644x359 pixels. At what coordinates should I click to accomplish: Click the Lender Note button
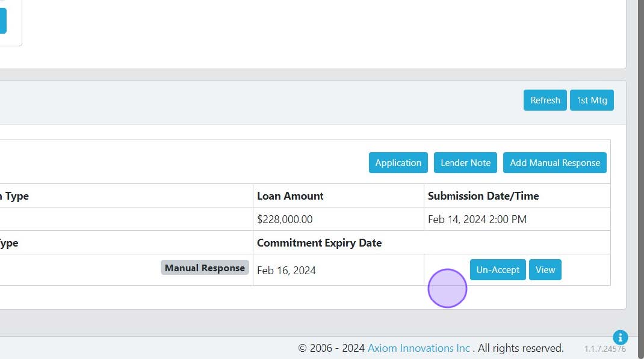pos(465,163)
